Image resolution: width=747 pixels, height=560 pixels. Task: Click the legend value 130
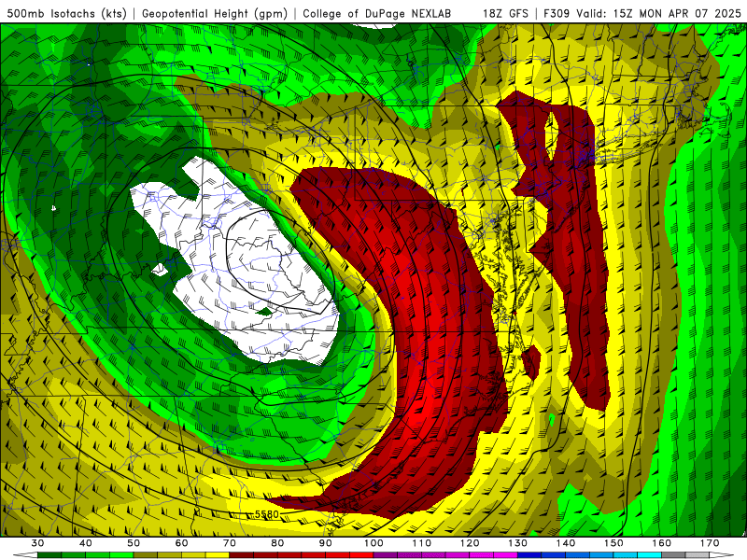pos(518,543)
